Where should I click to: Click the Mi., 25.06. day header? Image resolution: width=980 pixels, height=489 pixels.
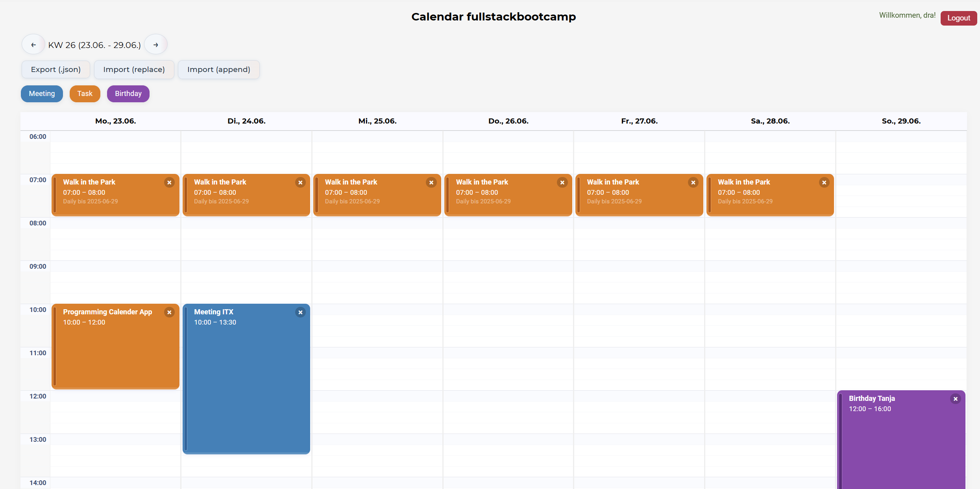point(377,121)
